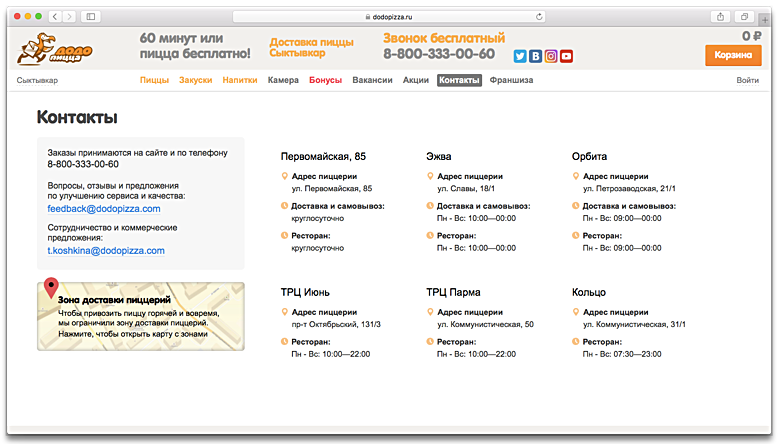The image size is (780, 444).
Task: Click the Войти login link
Action: coord(748,81)
